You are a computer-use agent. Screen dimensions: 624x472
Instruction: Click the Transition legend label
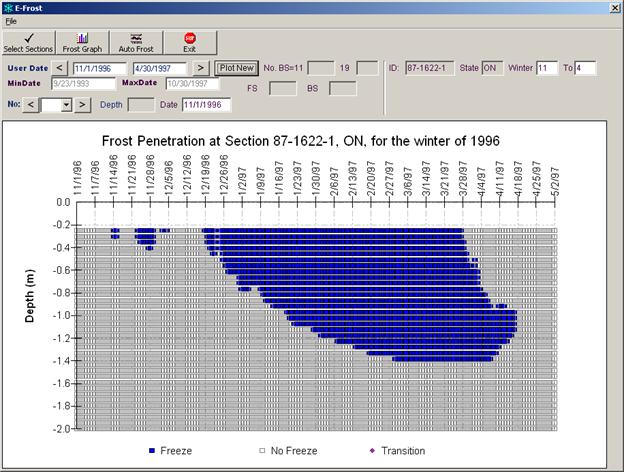pyautogui.click(x=403, y=451)
